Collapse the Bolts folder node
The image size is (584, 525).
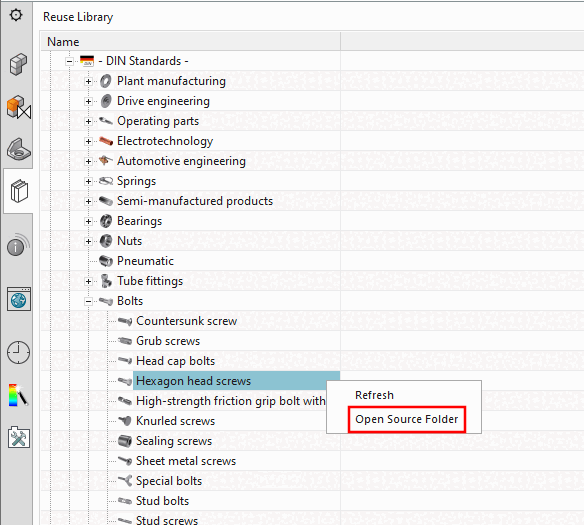(x=88, y=301)
